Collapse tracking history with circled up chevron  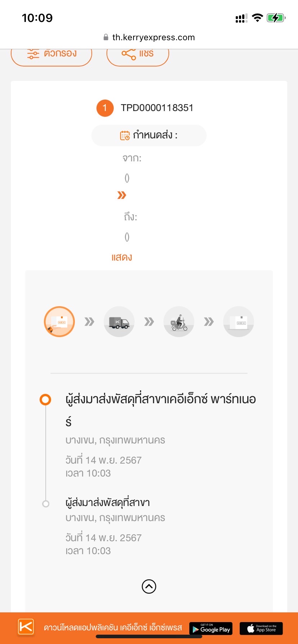(149, 586)
